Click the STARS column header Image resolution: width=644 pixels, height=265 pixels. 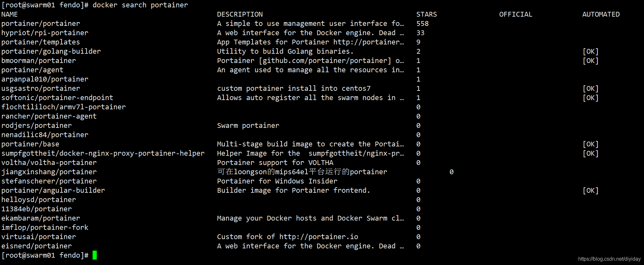(427, 14)
